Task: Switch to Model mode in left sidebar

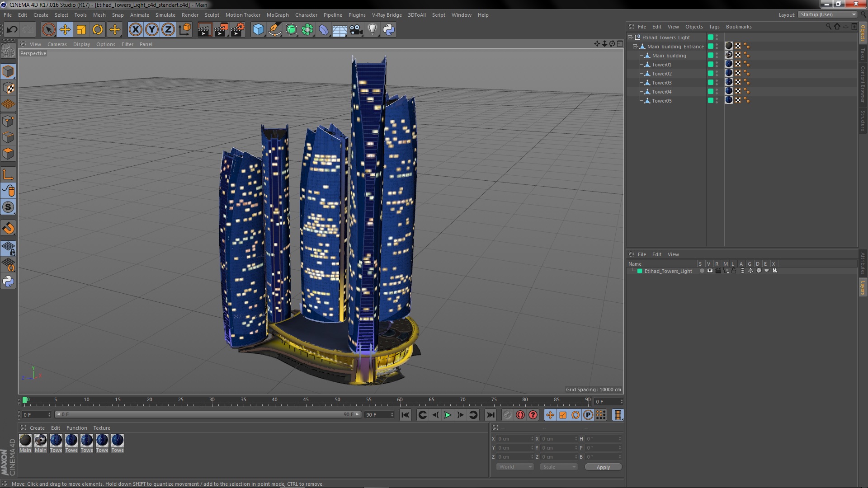Action: (x=8, y=71)
